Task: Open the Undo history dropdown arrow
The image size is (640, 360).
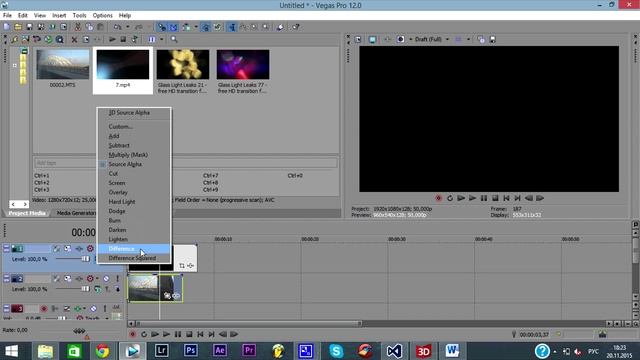Action: (x=127, y=27)
